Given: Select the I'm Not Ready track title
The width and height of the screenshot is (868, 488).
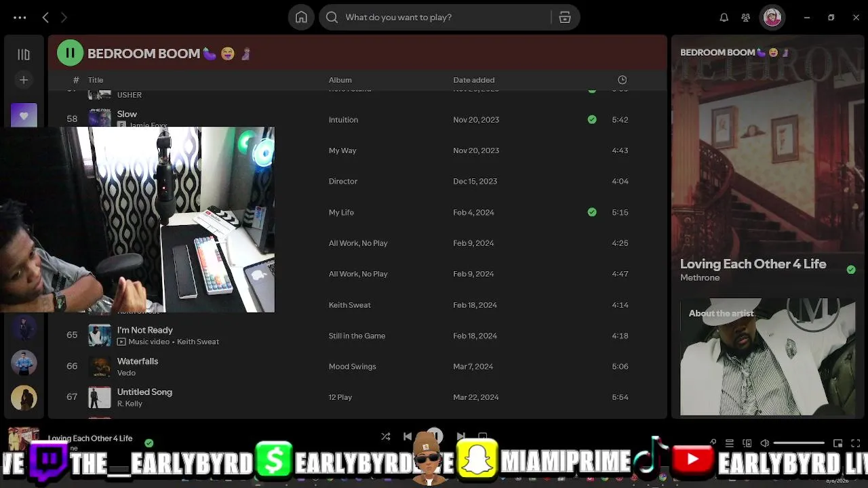Looking at the screenshot, I should pos(144,330).
